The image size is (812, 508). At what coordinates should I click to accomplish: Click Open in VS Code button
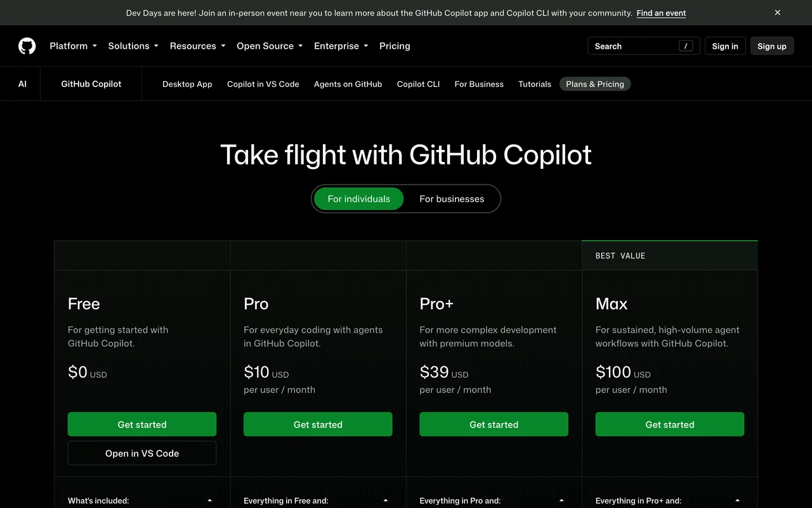[x=142, y=453]
